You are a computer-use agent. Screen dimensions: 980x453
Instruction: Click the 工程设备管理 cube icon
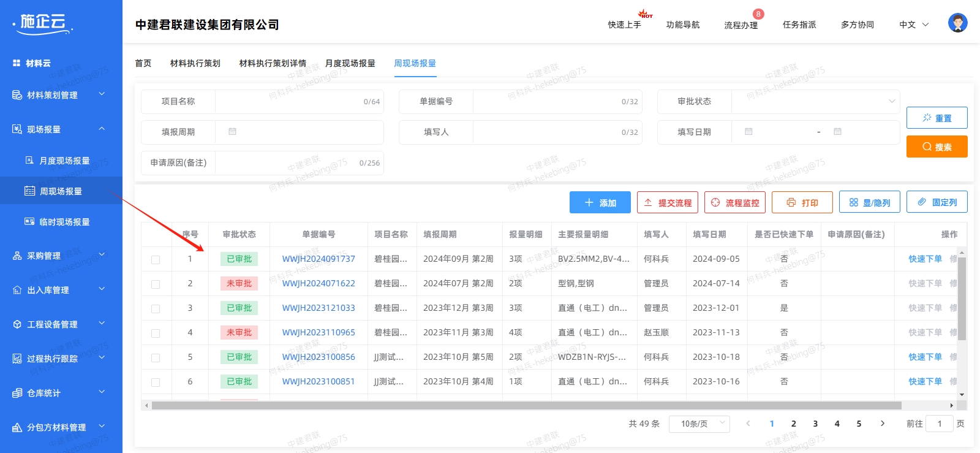tap(17, 324)
